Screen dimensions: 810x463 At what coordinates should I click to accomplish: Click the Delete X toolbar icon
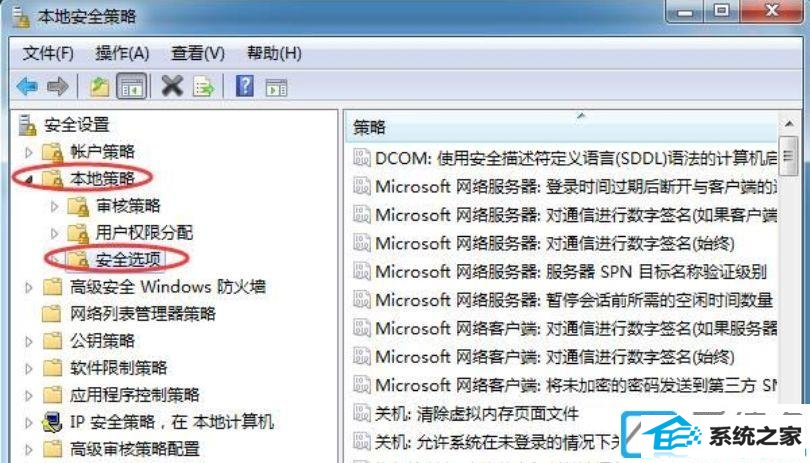(x=172, y=86)
